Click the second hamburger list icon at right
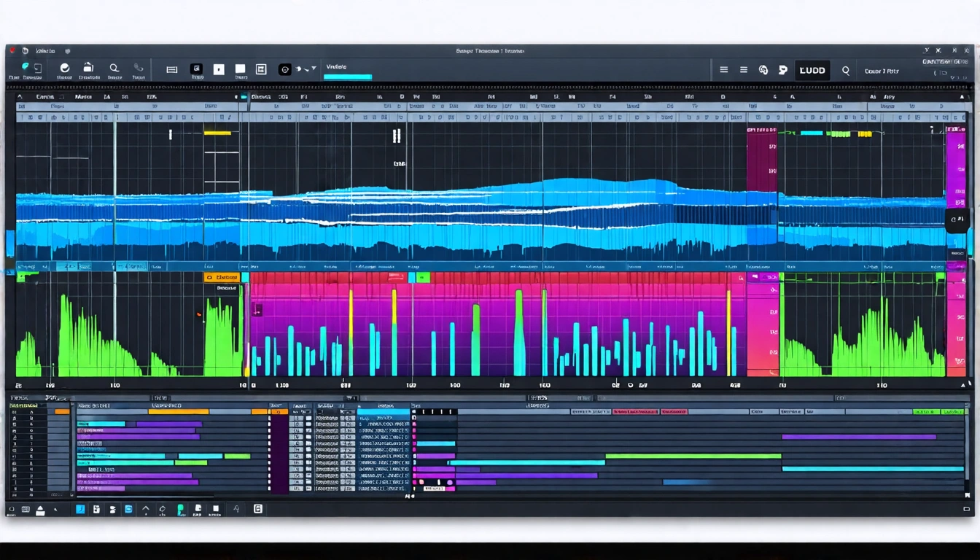 (x=744, y=70)
